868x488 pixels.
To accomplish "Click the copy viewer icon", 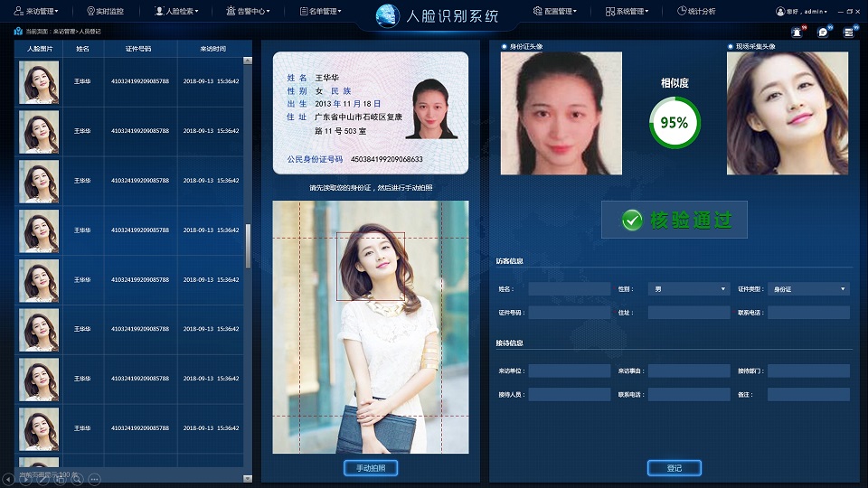I will pos(60,479).
